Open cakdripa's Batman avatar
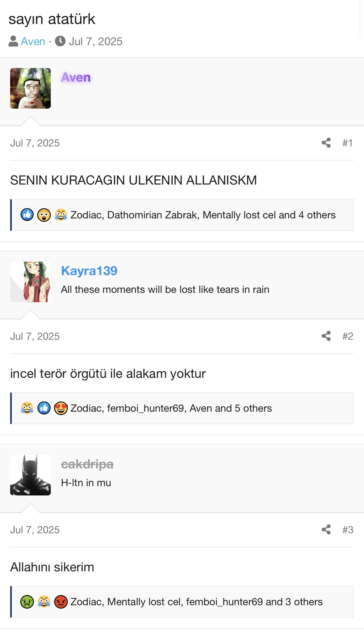Image resolution: width=364 pixels, height=634 pixels. click(30, 475)
